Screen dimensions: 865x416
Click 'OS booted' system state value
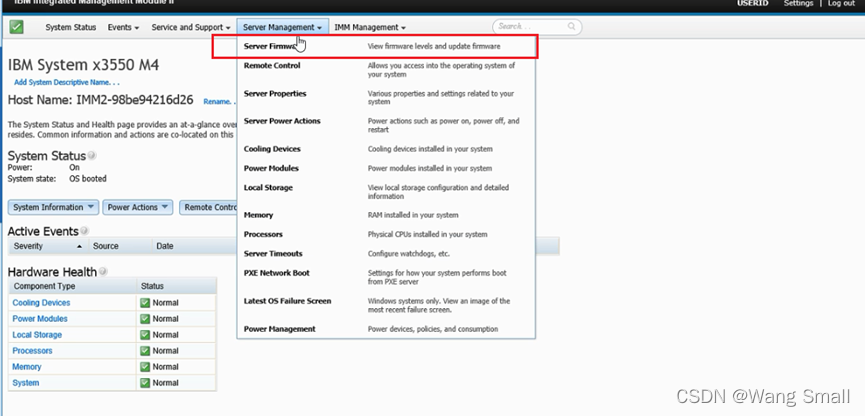point(88,179)
